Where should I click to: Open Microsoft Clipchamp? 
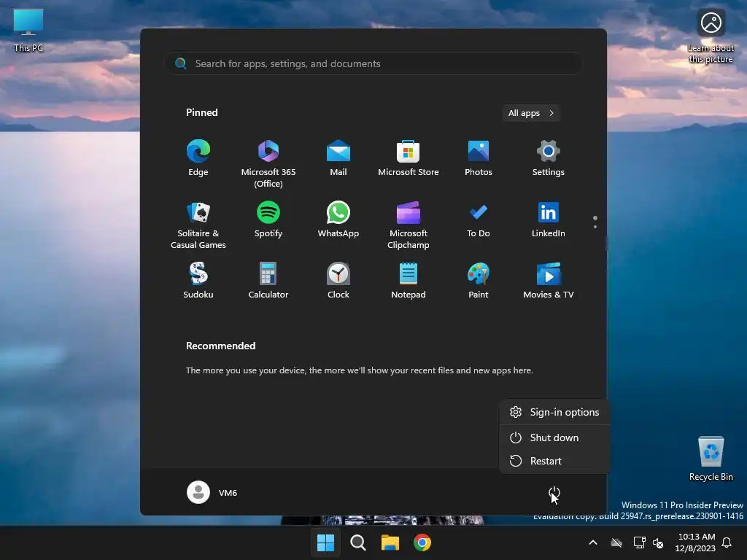click(409, 225)
